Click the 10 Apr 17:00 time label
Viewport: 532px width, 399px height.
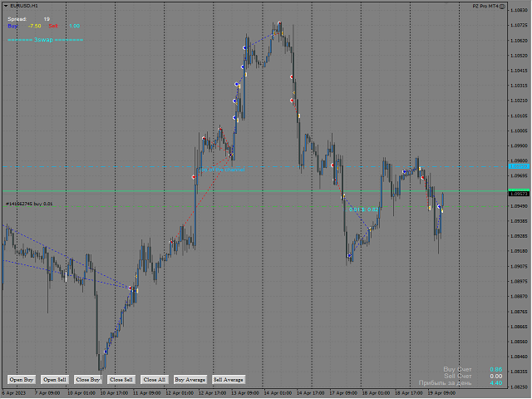(114, 393)
